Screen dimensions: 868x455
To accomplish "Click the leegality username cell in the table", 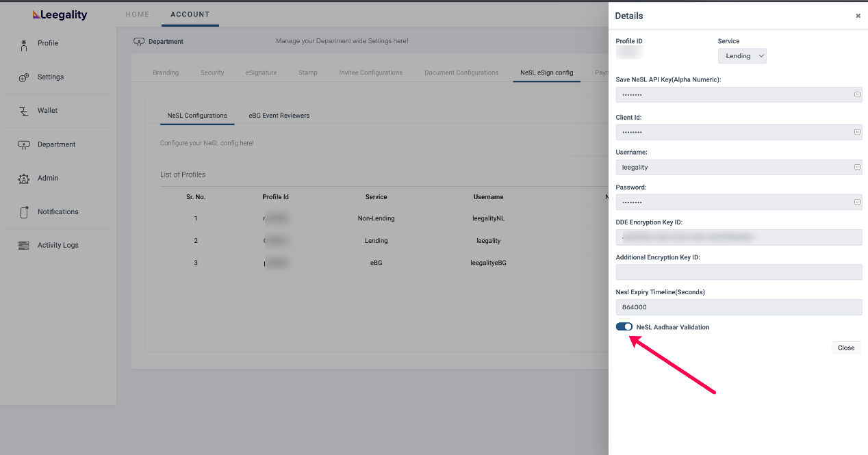I will point(489,241).
